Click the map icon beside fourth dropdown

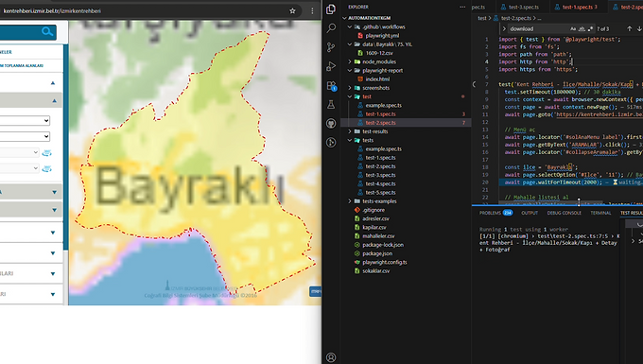click(x=46, y=168)
